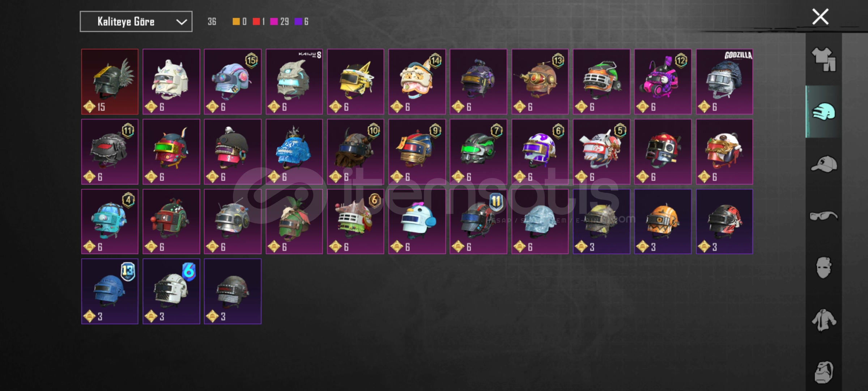Select the level 15 headphone helmet

click(233, 82)
